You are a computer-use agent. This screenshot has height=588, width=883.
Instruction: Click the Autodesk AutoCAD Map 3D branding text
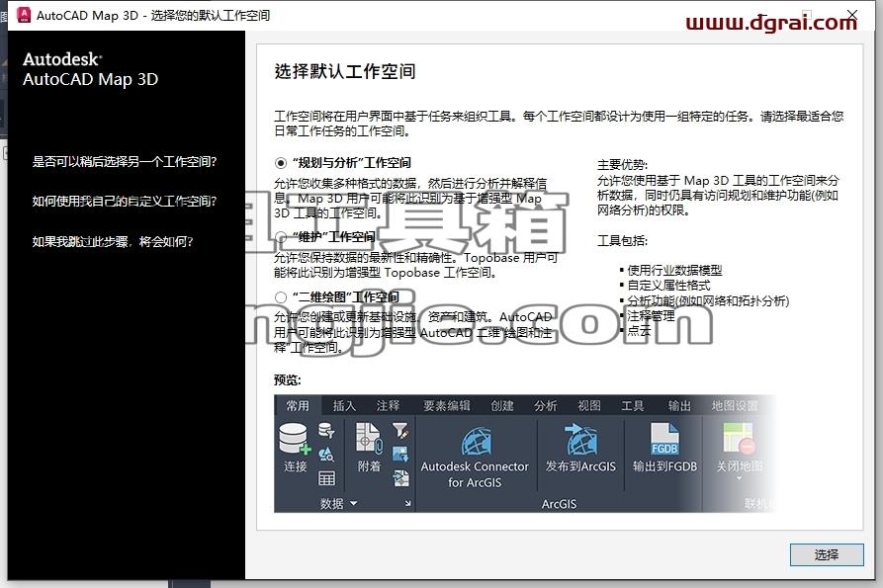pos(90,69)
